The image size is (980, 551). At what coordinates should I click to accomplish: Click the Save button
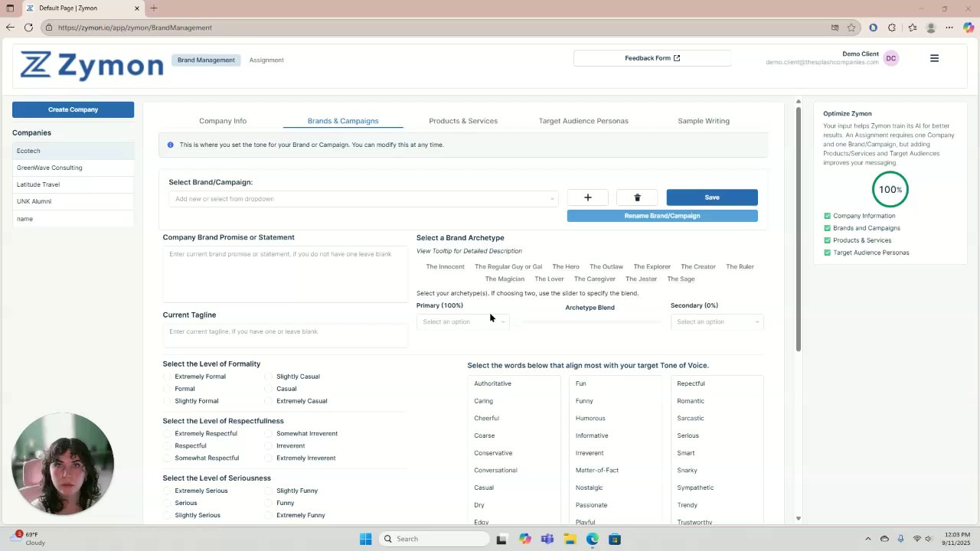click(712, 197)
